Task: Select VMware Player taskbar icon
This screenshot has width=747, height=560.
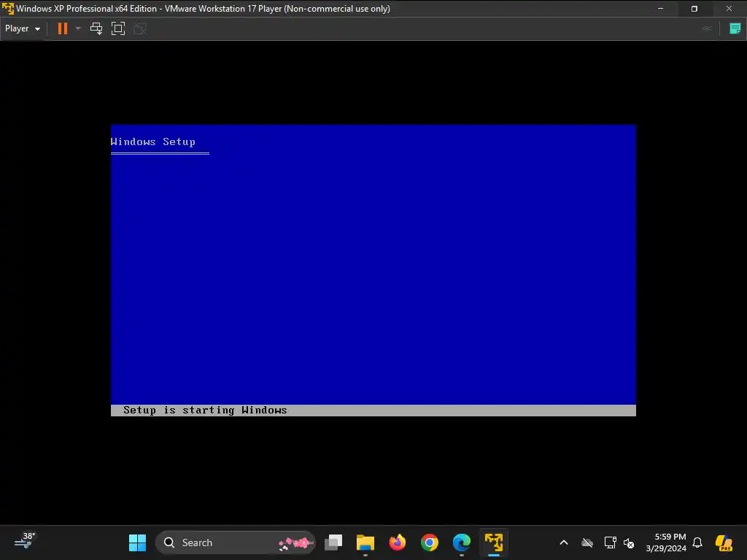Action: (494, 542)
